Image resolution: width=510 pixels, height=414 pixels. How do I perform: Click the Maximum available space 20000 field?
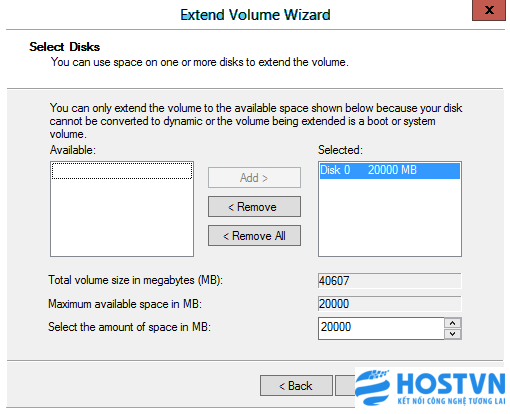pyautogui.click(x=390, y=304)
